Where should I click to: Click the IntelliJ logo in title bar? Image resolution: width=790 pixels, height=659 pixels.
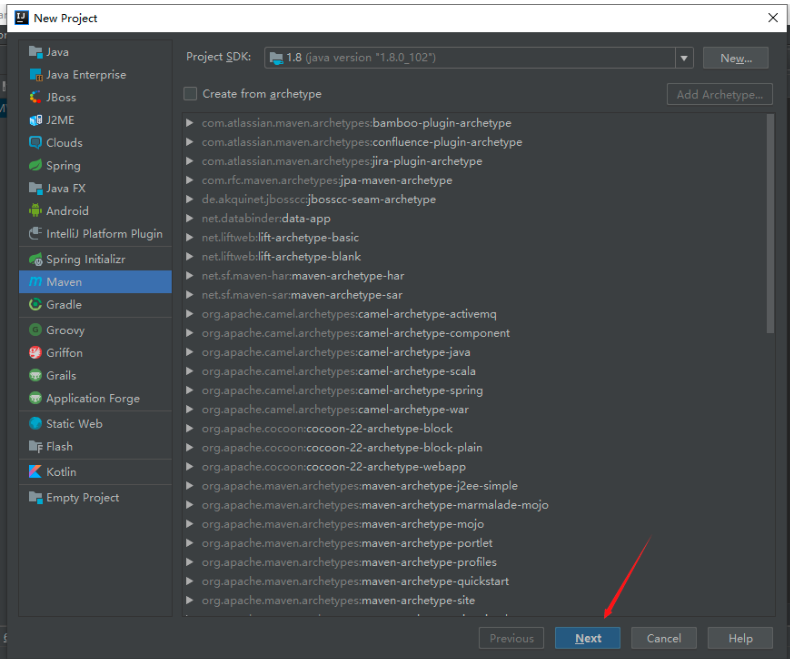(22, 18)
